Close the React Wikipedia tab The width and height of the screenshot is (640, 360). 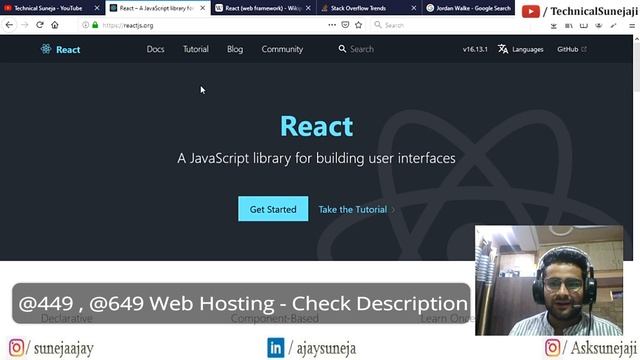[x=308, y=8]
